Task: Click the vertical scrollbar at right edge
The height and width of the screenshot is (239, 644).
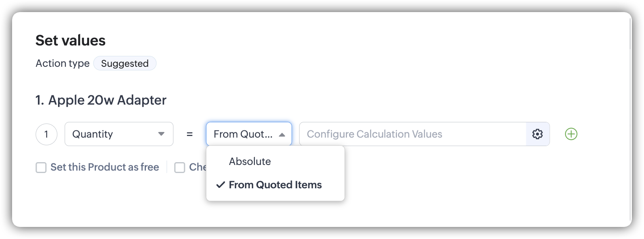Action: [x=630, y=121]
